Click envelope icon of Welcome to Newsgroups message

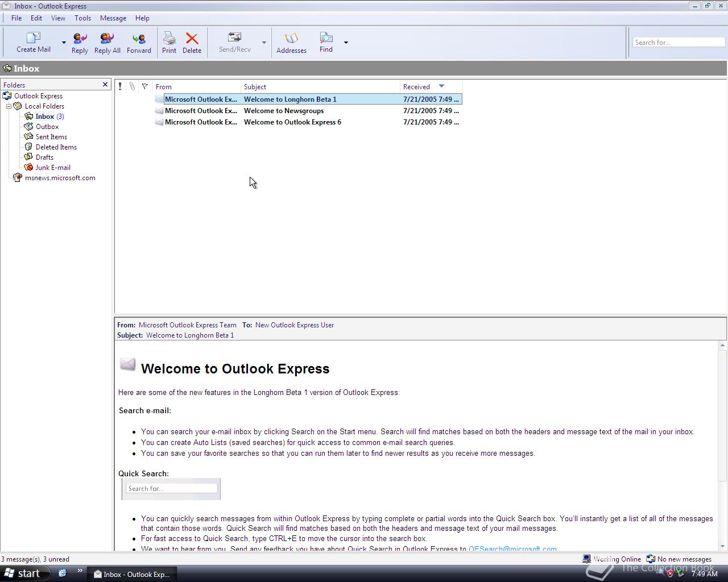(x=159, y=111)
